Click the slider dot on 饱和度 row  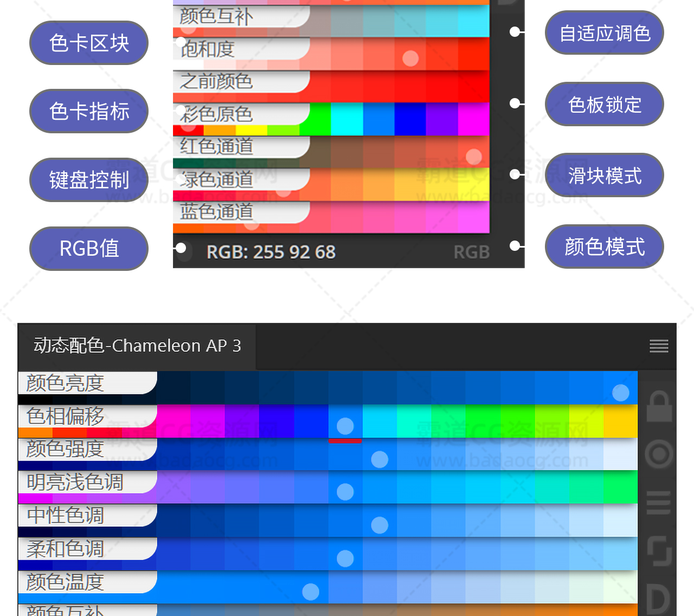tap(410, 58)
